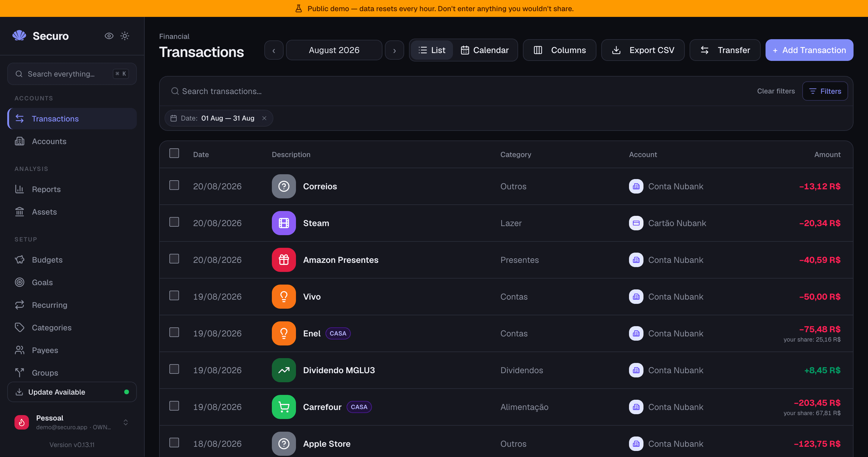Go to the previous month

click(274, 50)
